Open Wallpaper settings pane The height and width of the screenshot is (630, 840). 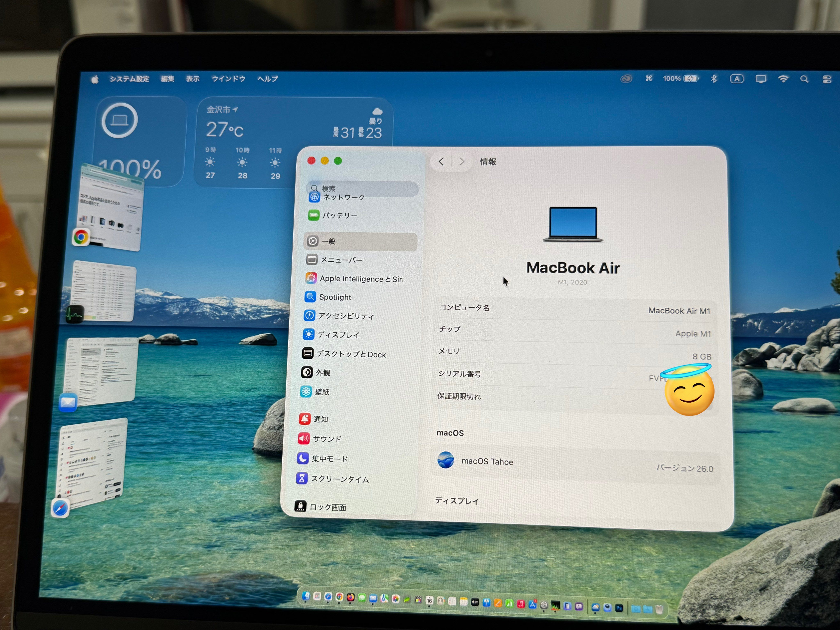tap(322, 392)
